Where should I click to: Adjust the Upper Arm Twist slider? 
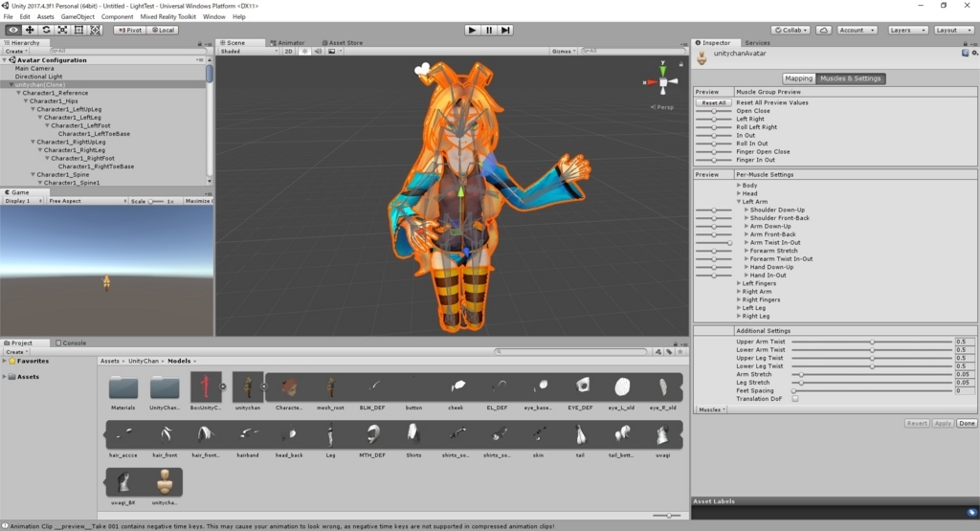coord(872,342)
